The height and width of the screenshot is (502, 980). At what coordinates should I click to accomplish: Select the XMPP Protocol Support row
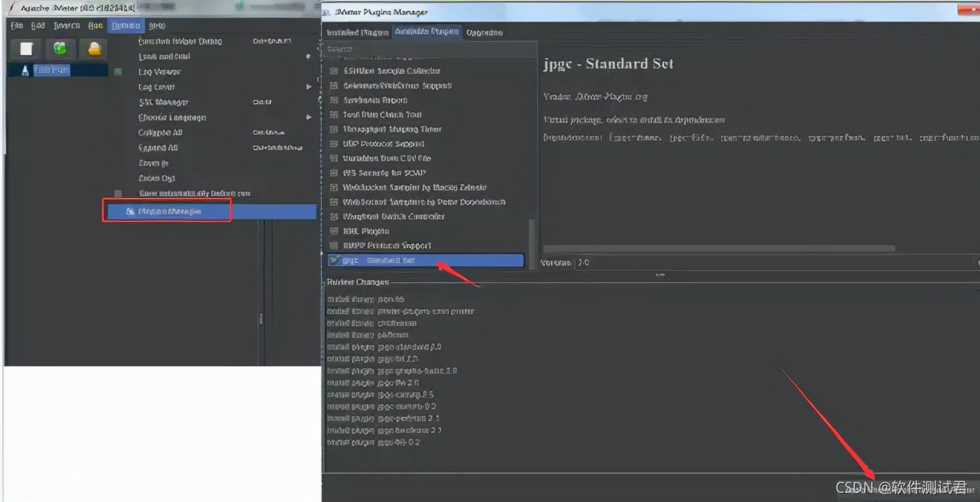(x=426, y=246)
